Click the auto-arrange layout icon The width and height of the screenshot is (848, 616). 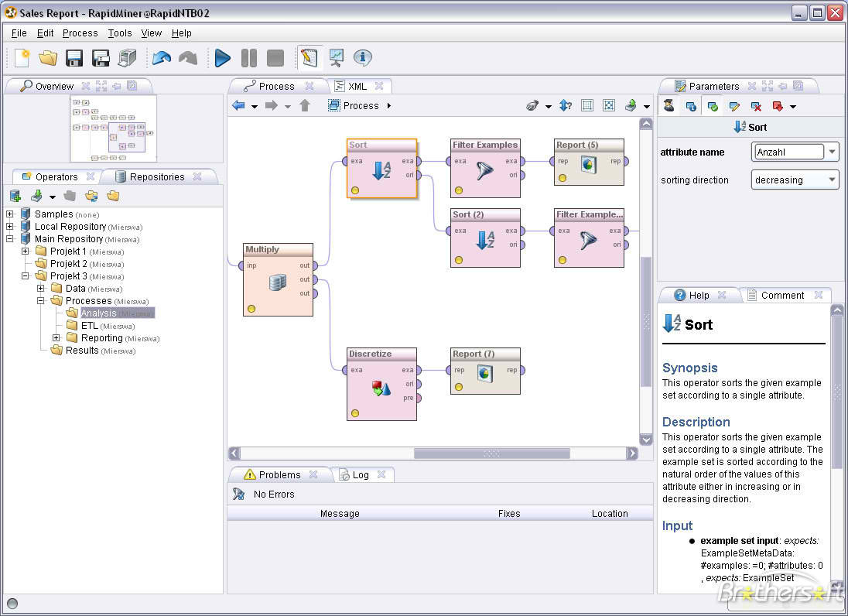point(587,105)
